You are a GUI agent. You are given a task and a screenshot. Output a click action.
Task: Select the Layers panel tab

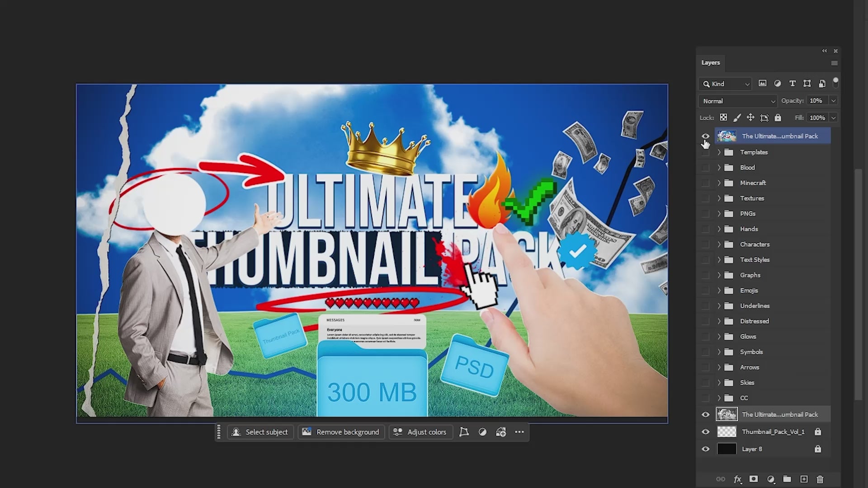tap(711, 63)
